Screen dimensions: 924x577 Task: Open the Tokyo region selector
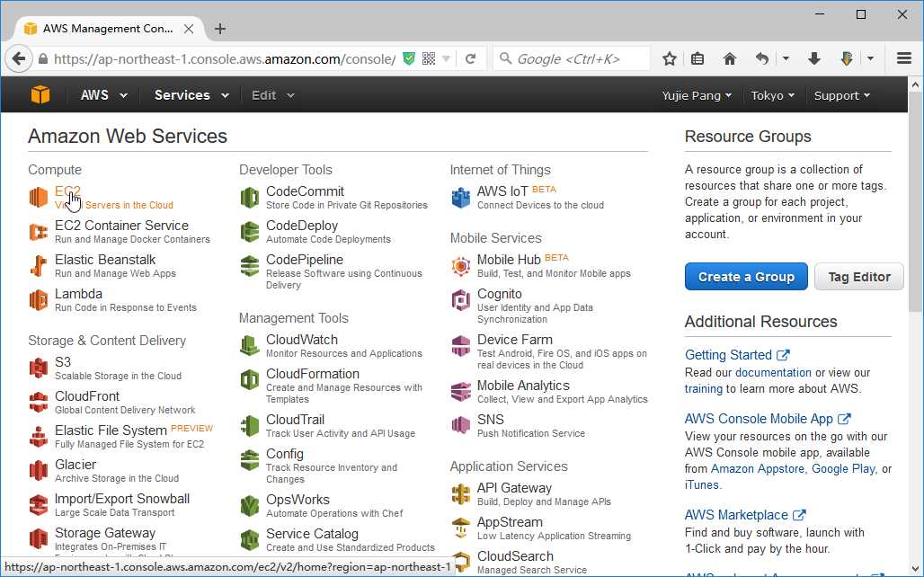pyautogui.click(x=773, y=95)
